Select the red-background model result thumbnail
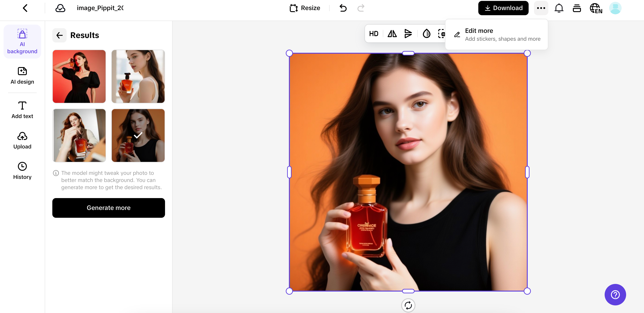This screenshot has width=644, height=313. point(79,76)
